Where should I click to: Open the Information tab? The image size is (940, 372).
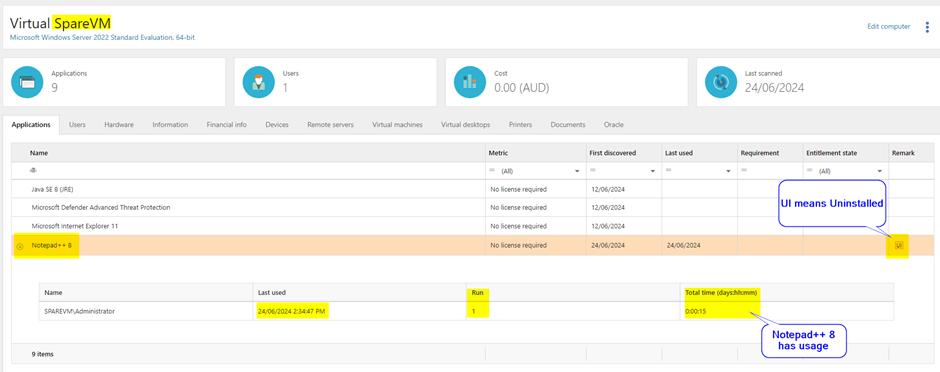170,125
